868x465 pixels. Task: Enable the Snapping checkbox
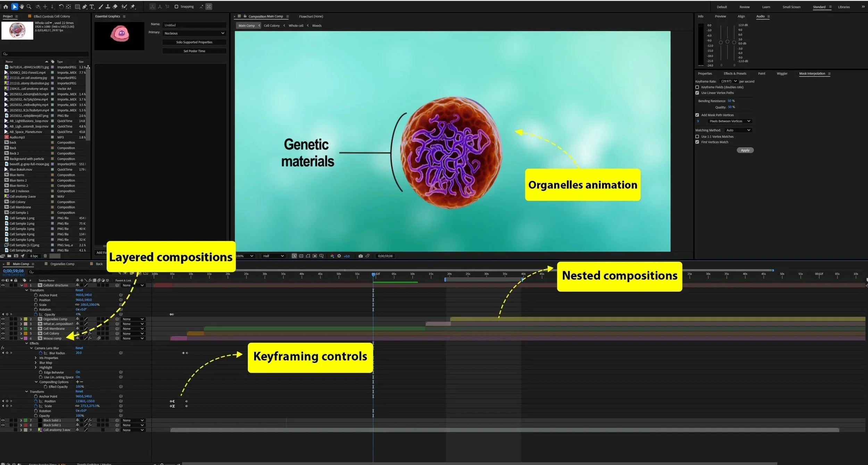(x=176, y=7)
